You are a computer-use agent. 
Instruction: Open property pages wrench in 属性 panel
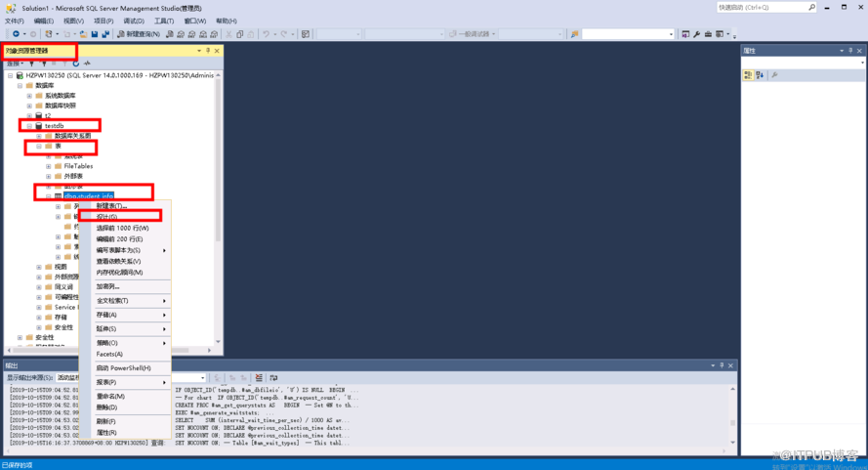774,74
